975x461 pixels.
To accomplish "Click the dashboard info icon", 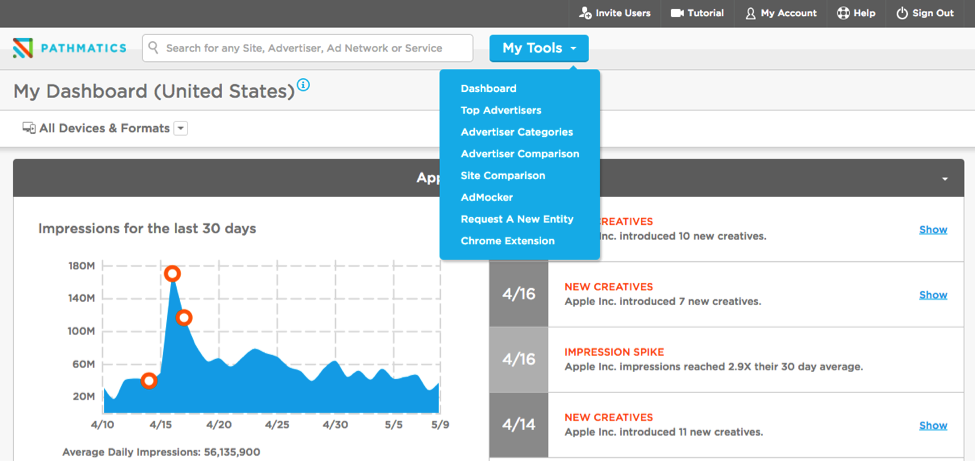I will click(x=303, y=85).
